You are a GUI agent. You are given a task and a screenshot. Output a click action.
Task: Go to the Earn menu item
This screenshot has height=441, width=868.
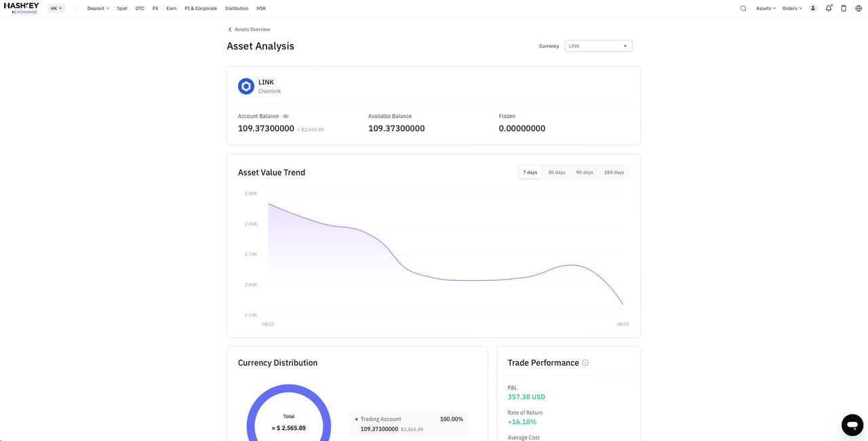(172, 9)
